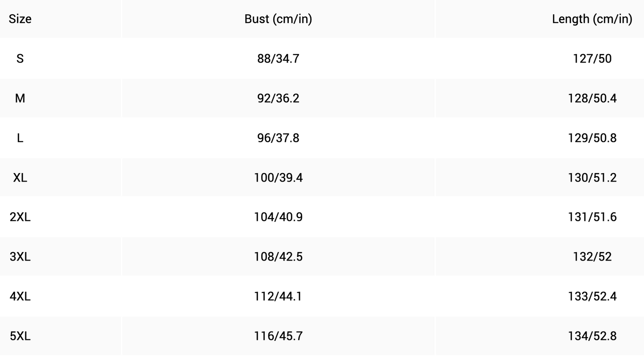Click the 108/42.5 bust measurement
Screen dimensions: 644x356
click(x=278, y=257)
